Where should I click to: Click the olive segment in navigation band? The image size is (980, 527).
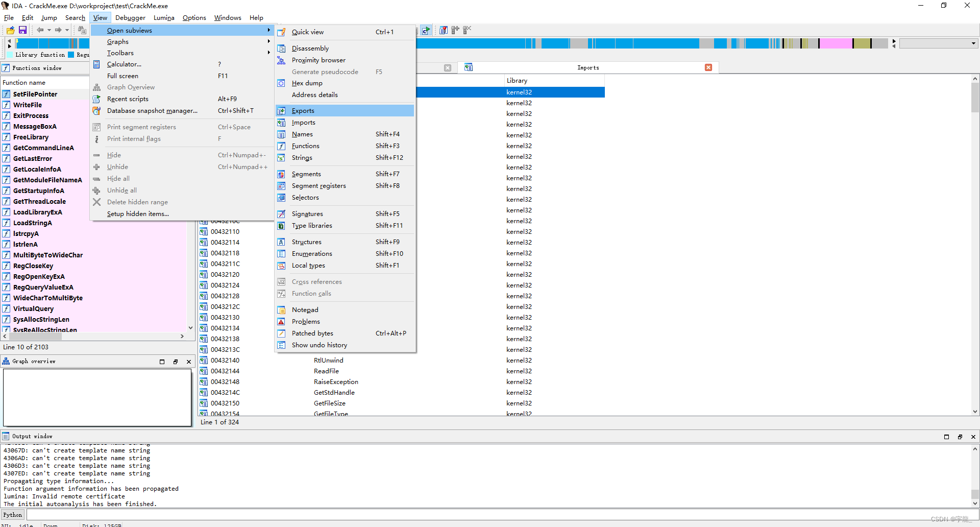click(x=862, y=43)
